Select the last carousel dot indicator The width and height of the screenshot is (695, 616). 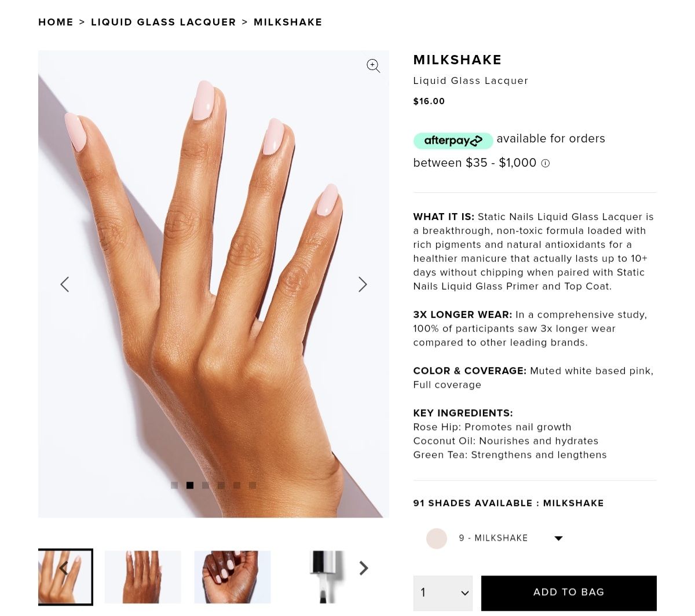253,485
